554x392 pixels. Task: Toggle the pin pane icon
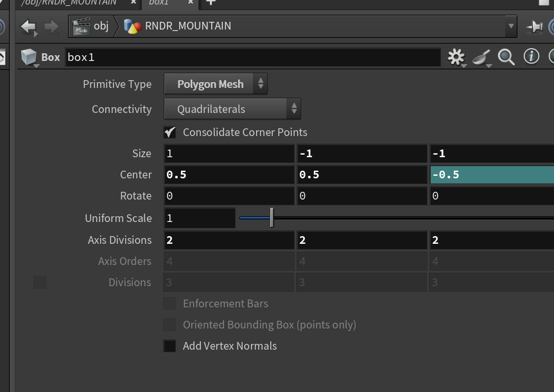pos(534,27)
